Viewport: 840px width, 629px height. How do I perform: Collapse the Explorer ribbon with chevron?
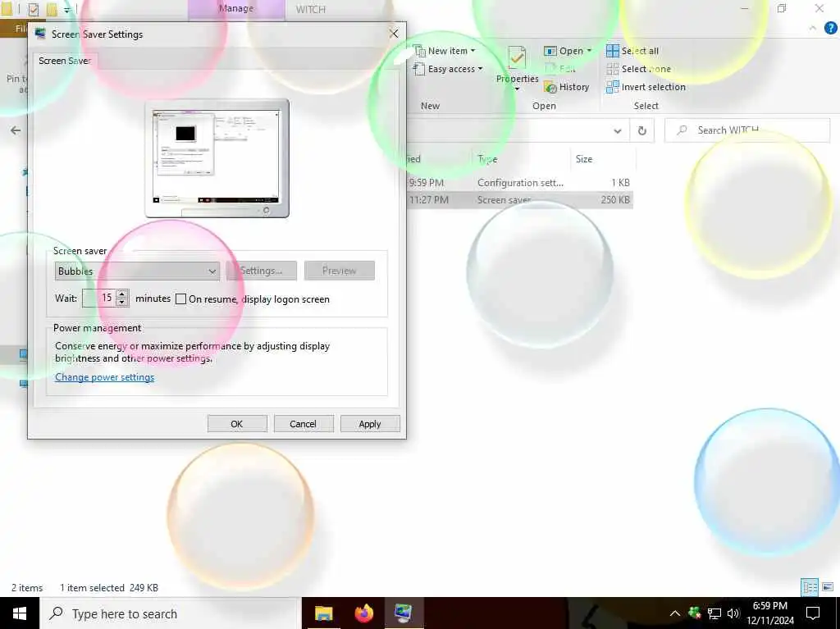(x=813, y=28)
